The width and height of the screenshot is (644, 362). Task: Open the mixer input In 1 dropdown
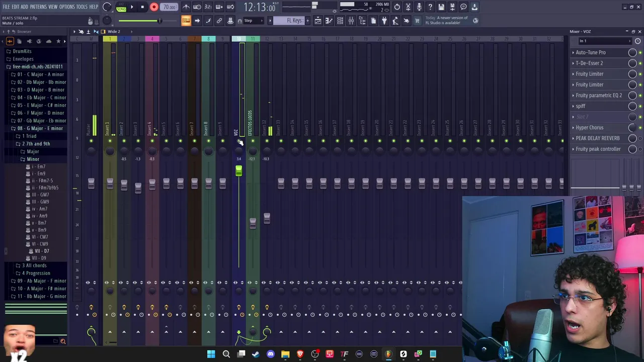pos(605,41)
